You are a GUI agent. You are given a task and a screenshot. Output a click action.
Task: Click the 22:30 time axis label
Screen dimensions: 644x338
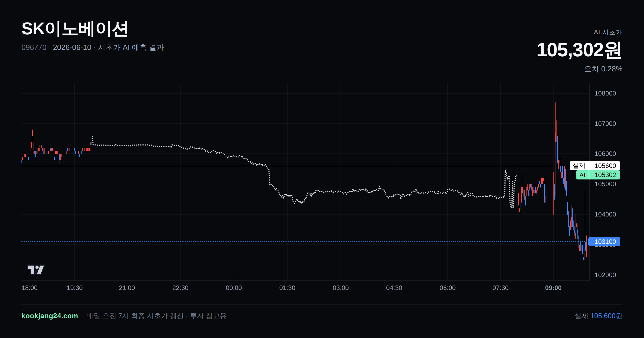point(180,288)
